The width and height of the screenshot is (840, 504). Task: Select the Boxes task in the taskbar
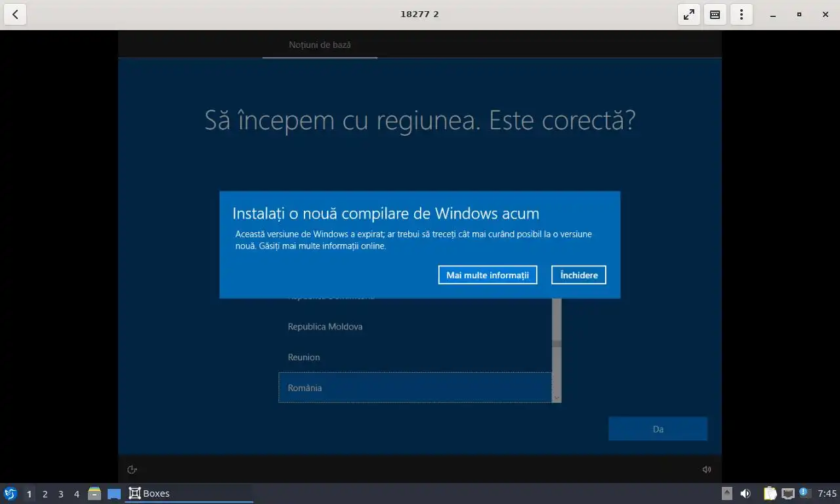click(x=189, y=493)
